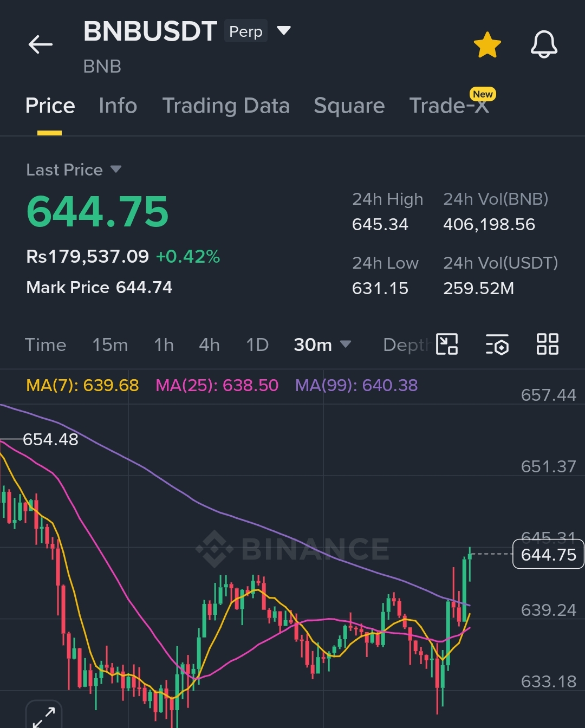Click the 24h Low value 631.15
The height and width of the screenshot is (728, 585).
[x=380, y=288]
